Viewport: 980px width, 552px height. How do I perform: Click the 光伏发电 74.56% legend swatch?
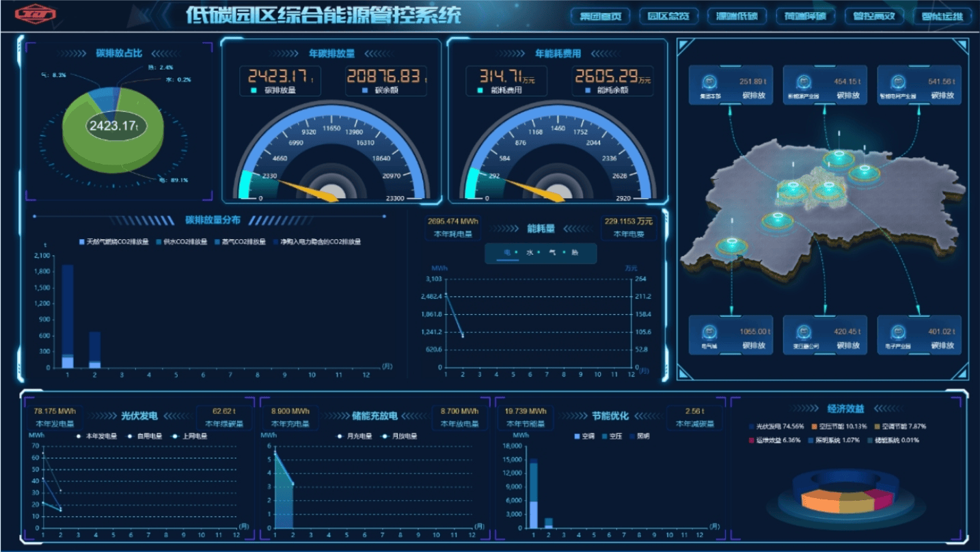click(752, 427)
